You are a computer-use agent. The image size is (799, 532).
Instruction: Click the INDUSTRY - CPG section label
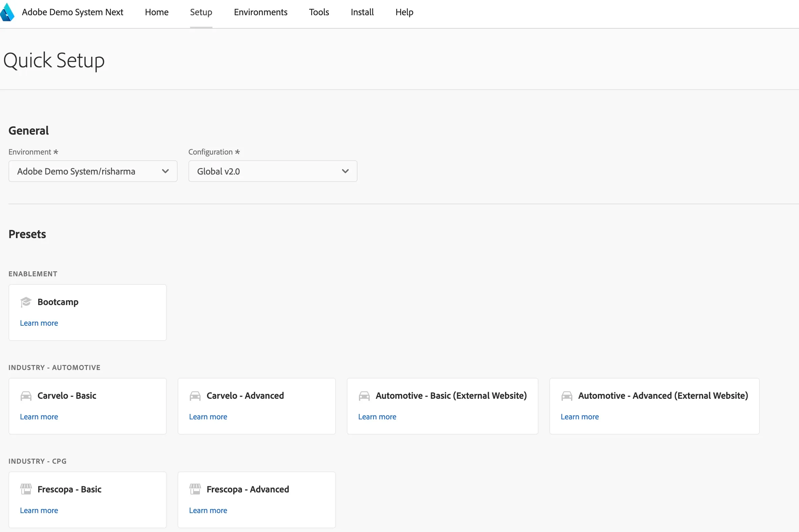point(37,461)
